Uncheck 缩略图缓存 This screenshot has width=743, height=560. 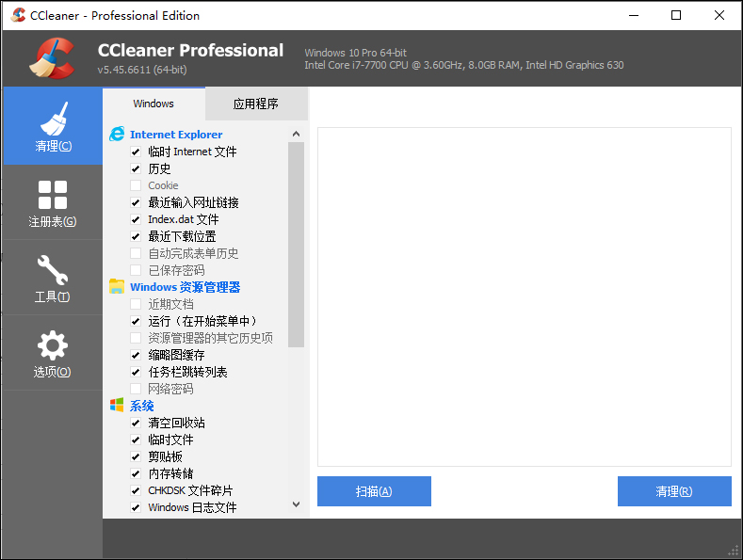136,355
